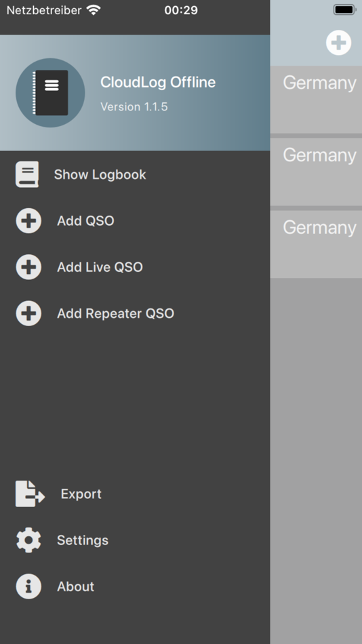Tap the 00:29 clock in status bar

pos(181,10)
